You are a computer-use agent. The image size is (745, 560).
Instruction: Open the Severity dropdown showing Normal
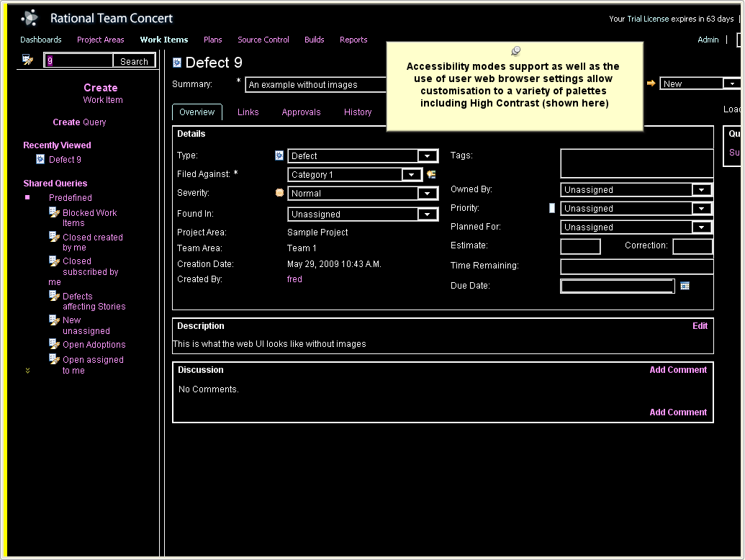(427, 194)
